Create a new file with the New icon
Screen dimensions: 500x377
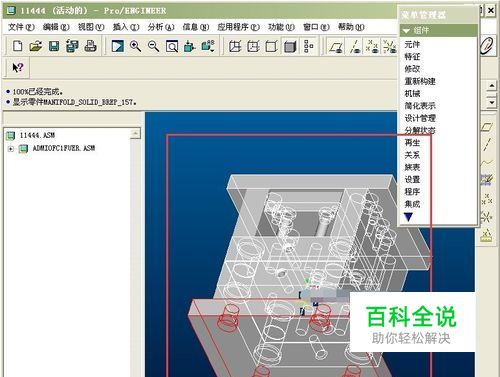18,46
